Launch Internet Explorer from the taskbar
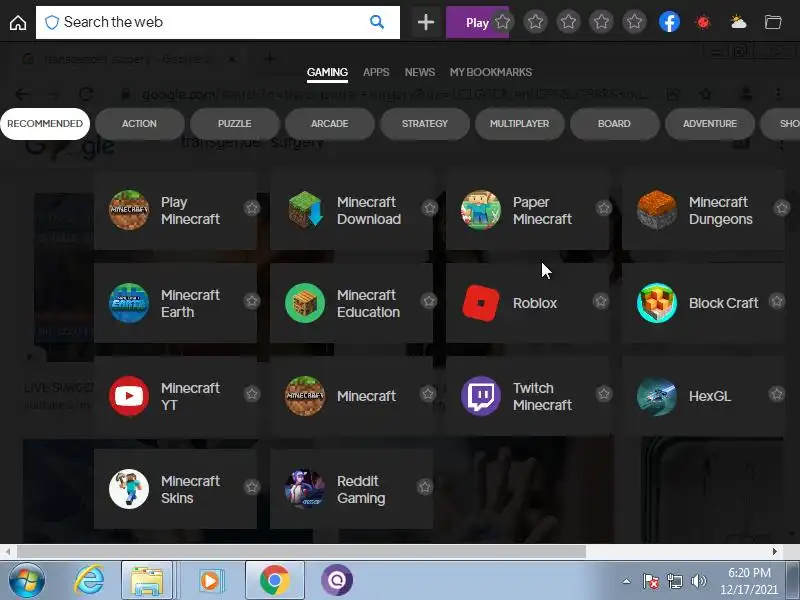This screenshot has width=800, height=600. [89, 580]
